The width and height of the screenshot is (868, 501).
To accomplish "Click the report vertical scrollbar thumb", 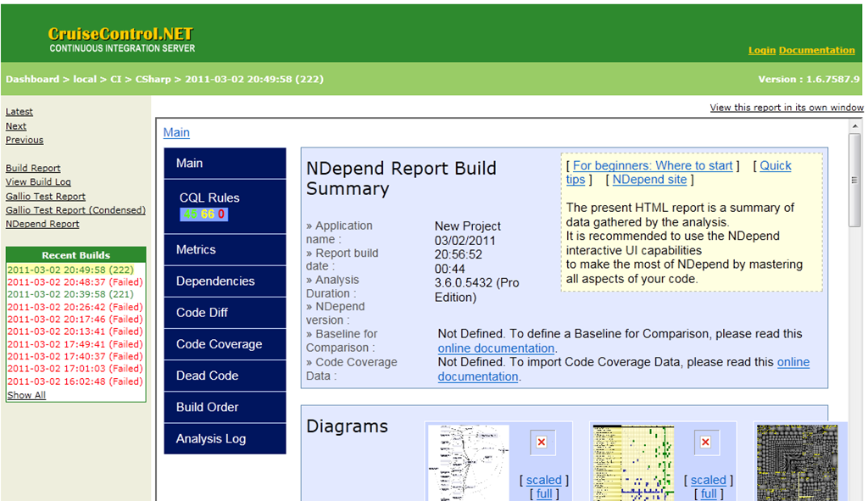I will pyautogui.click(x=855, y=180).
